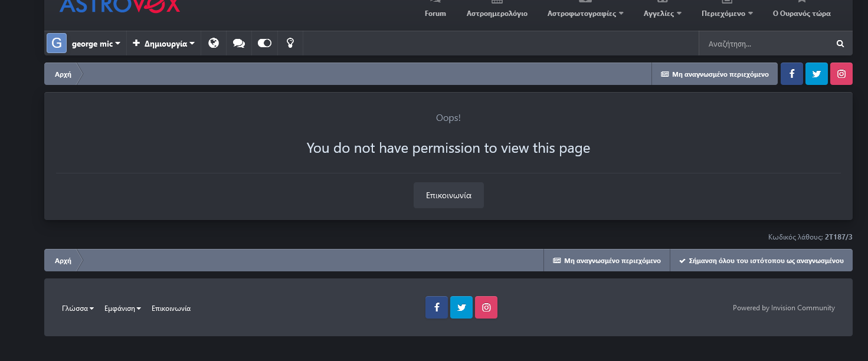Click the Oops! error heading
The image size is (868, 361).
coord(448,118)
